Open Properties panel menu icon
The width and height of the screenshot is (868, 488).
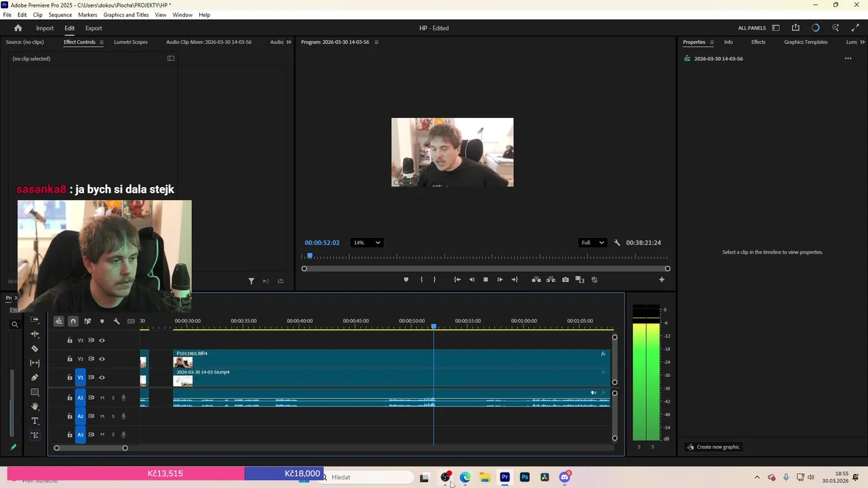click(711, 42)
